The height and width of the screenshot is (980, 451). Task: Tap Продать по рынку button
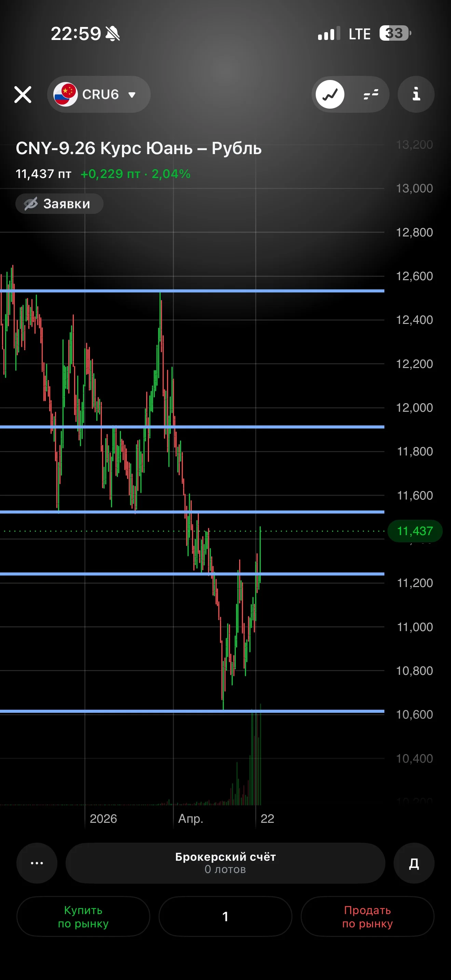pos(367,916)
